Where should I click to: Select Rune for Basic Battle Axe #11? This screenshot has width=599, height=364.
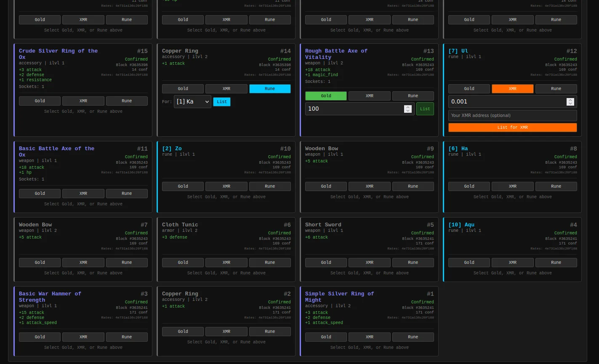(x=127, y=194)
